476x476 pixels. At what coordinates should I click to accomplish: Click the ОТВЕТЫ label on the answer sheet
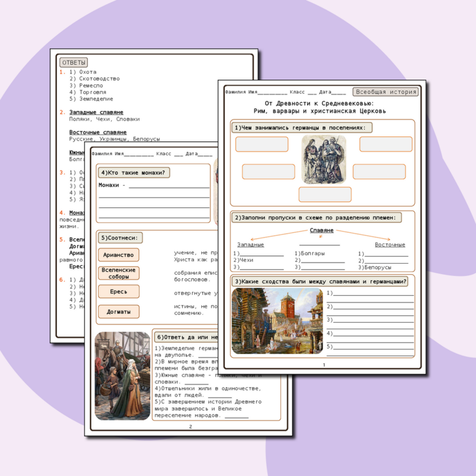click(x=73, y=62)
